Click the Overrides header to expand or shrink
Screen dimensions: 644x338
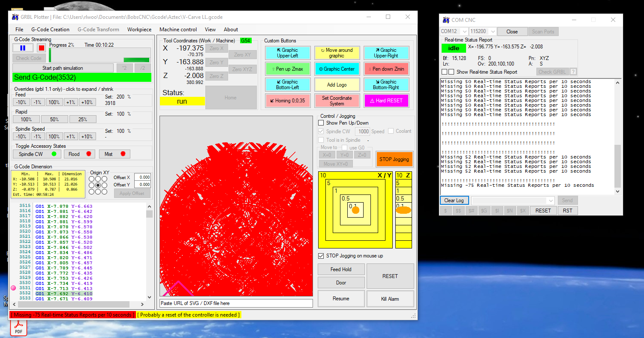(63, 89)
